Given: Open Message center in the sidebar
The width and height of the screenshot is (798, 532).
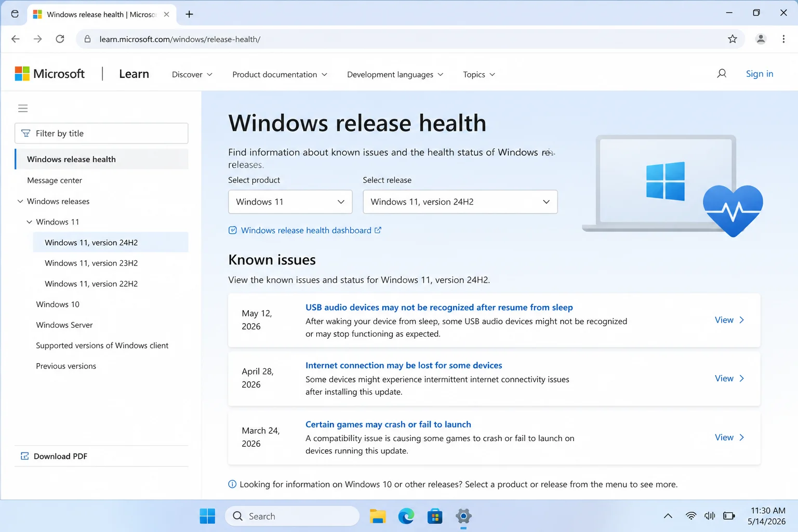Looking at the screenshot, I should (55, 180).
